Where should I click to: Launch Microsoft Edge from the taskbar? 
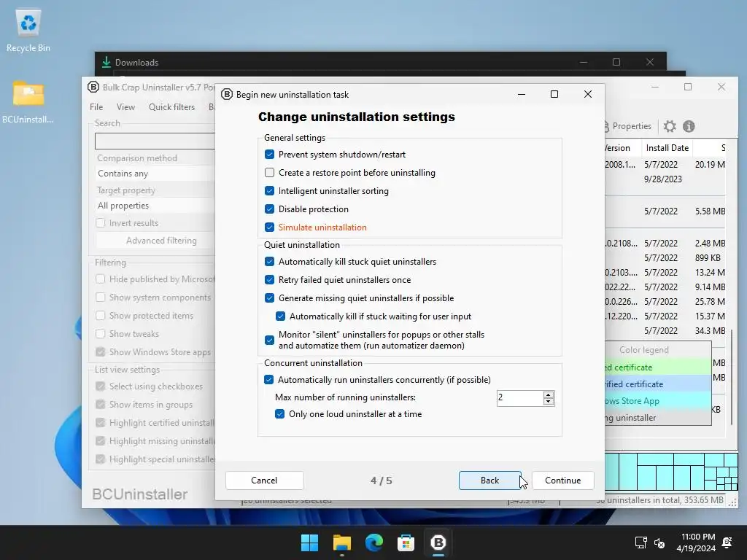coord(374,542)
